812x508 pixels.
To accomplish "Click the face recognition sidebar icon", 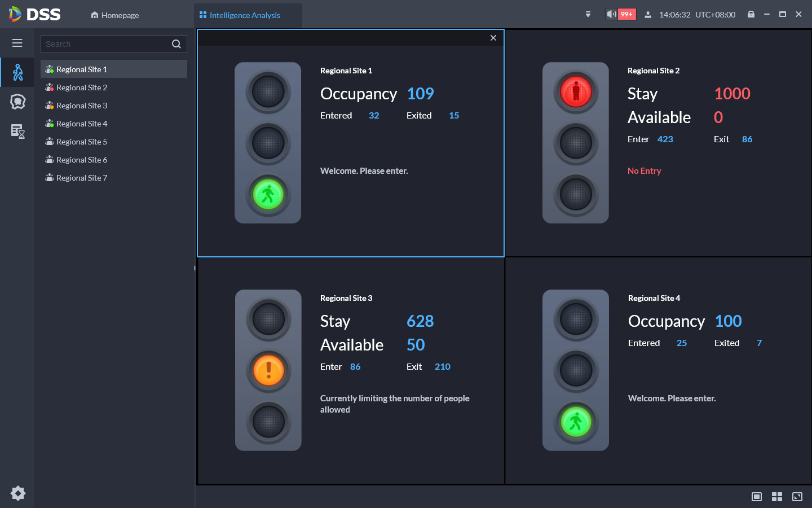I will tap(17, 102).
